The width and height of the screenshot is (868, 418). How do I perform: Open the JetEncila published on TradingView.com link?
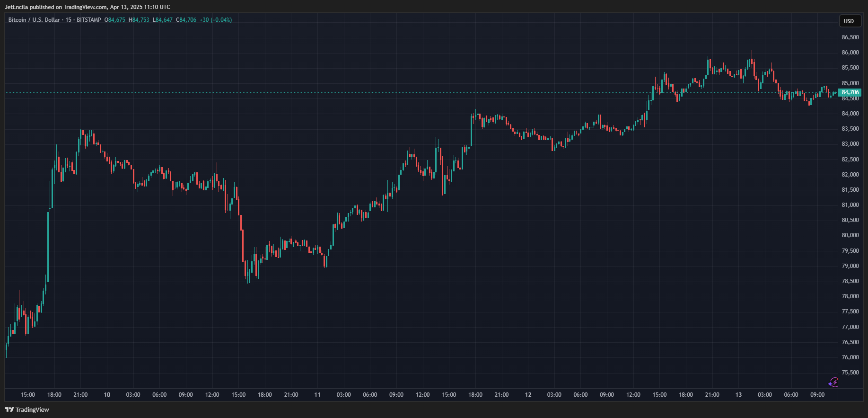click(x=87, y=7)
